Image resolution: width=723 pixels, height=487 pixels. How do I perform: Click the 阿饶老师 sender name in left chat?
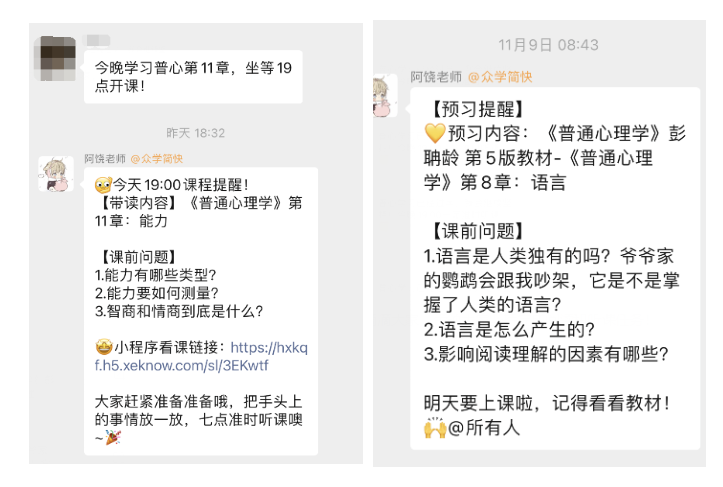click(105, 159)
